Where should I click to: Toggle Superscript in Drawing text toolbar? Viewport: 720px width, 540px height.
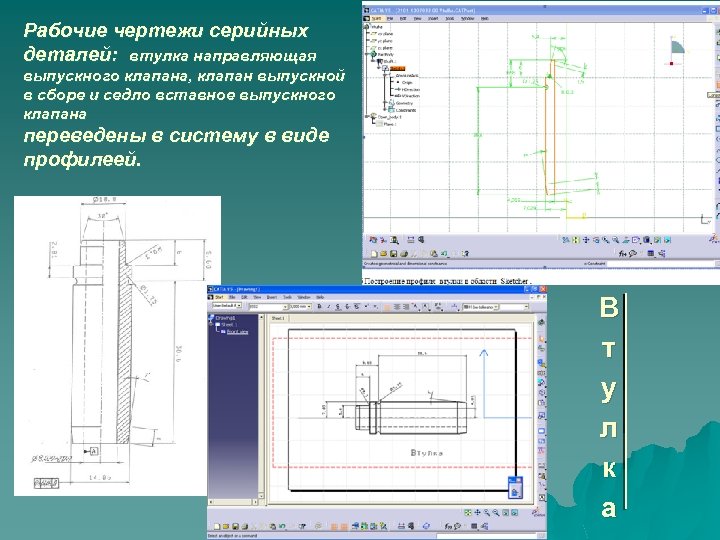(x=366, y=306)
